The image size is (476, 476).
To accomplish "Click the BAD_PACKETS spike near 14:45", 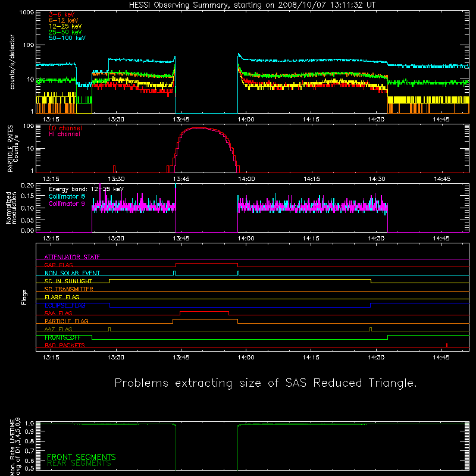I will [447, 345].
